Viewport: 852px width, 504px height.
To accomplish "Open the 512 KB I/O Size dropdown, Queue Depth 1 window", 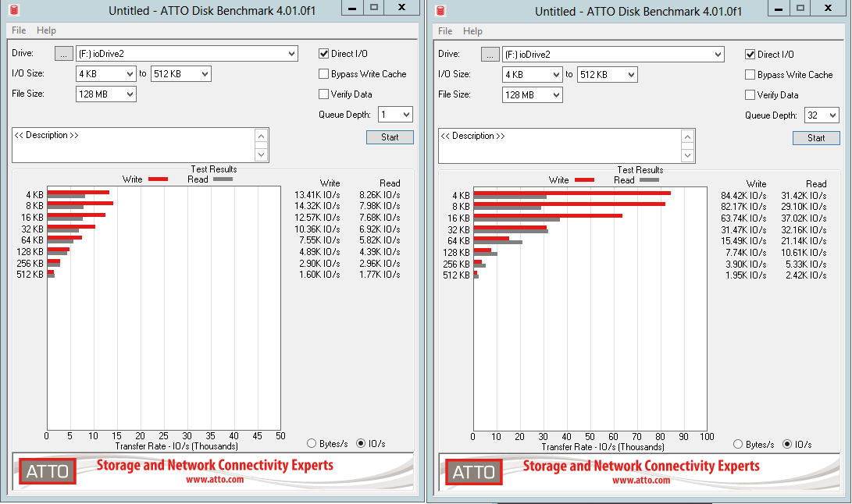I will point(205,74).
